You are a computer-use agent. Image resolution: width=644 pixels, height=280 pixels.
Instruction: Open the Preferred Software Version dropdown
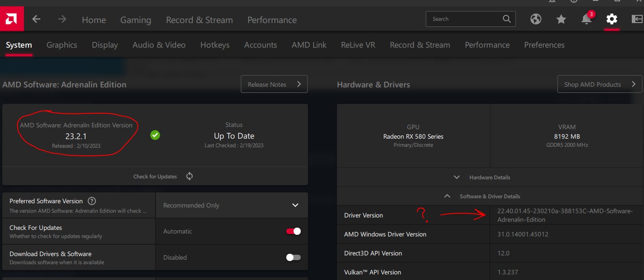tap(232, 205)
